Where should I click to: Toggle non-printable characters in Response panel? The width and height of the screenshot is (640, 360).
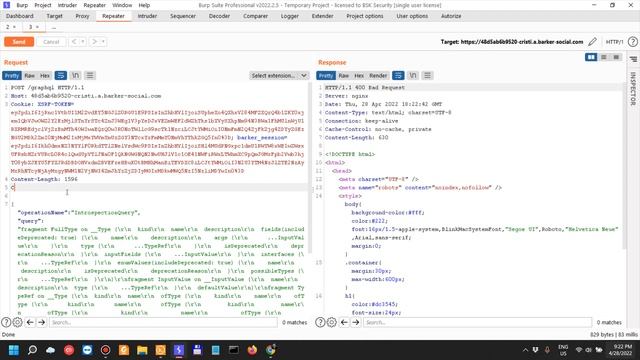pos(413,76)
